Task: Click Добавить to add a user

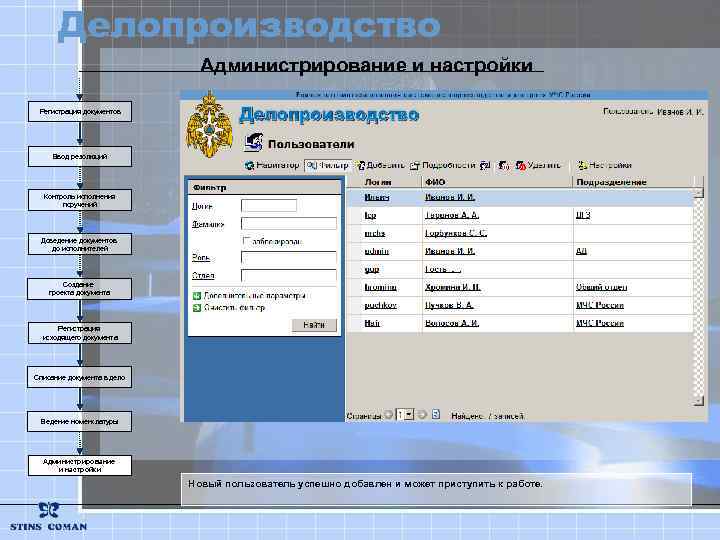Action: pyautogui.click(x=381, y=165)
